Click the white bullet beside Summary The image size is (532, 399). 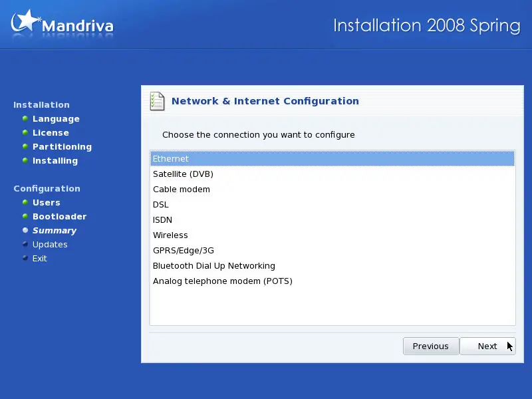point(25,230)
